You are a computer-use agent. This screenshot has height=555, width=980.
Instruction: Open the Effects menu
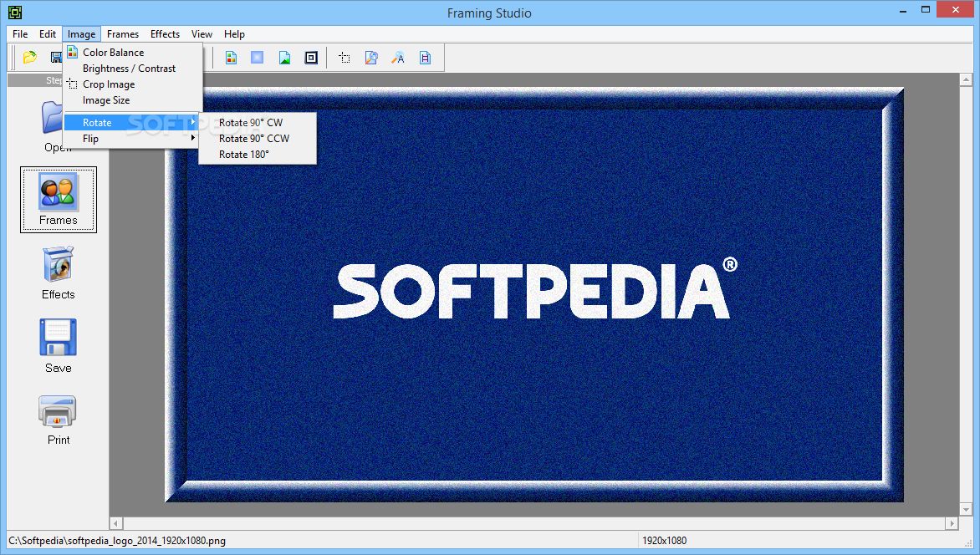click(165, 34)
